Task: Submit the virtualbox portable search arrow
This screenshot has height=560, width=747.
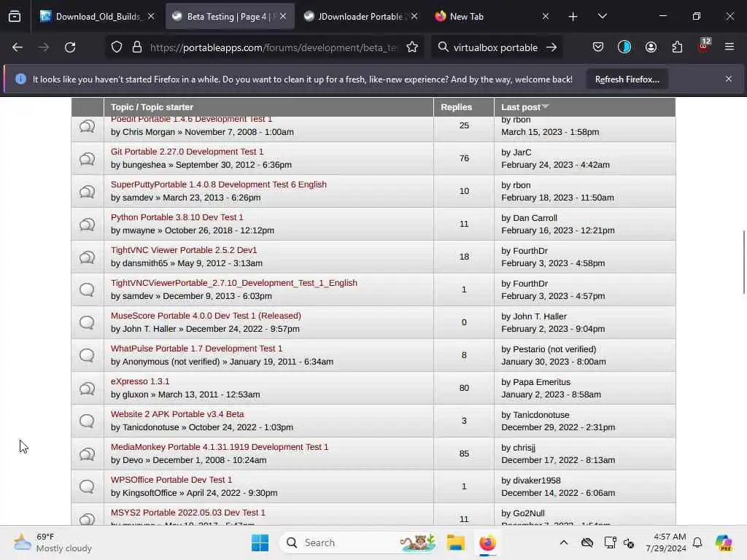Action: point(551,47)
